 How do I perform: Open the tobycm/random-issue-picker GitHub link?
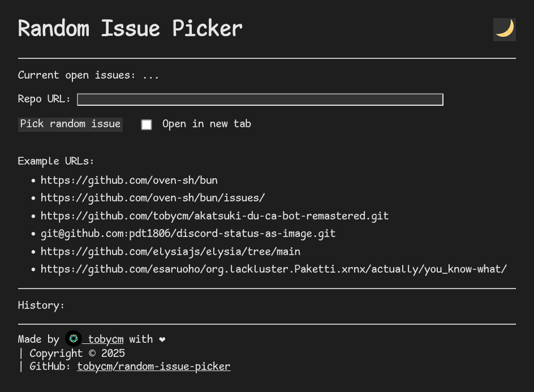tap(153, 366)
